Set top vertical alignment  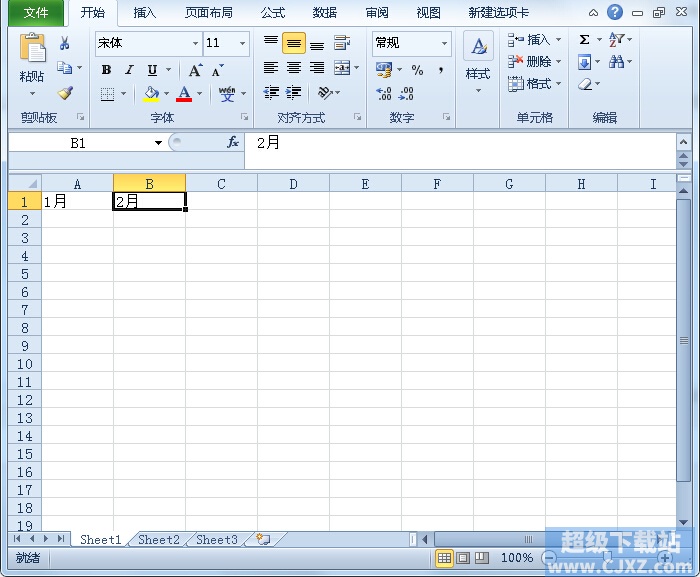click(x=271, y=43)
